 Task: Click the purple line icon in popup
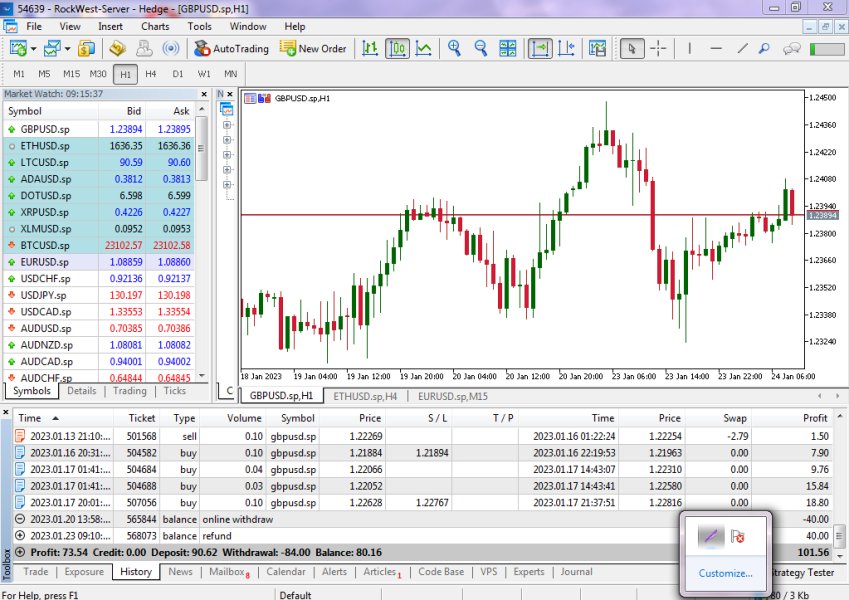click(711, 537)
